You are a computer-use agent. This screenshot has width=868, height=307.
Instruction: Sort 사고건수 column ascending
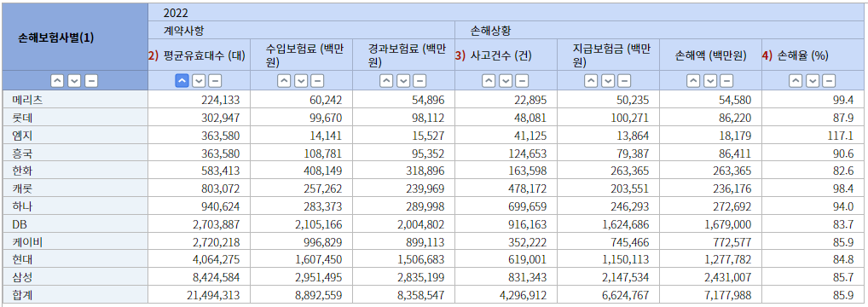(489, 81)
